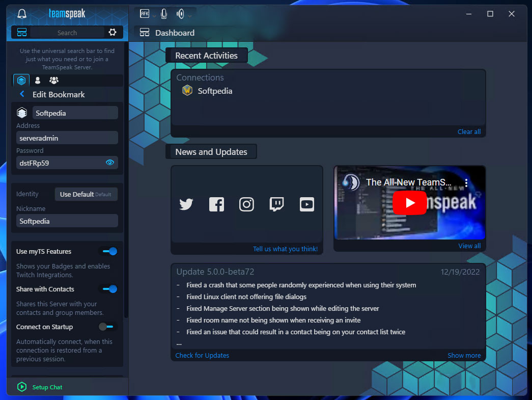Open the notifications bell
Screen dimensions: 532x400
pyautogui.click(x=22, y=14)
